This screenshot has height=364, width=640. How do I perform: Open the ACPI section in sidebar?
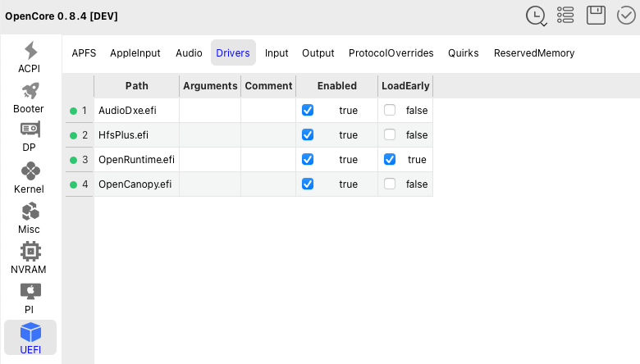tap(29, 57)
